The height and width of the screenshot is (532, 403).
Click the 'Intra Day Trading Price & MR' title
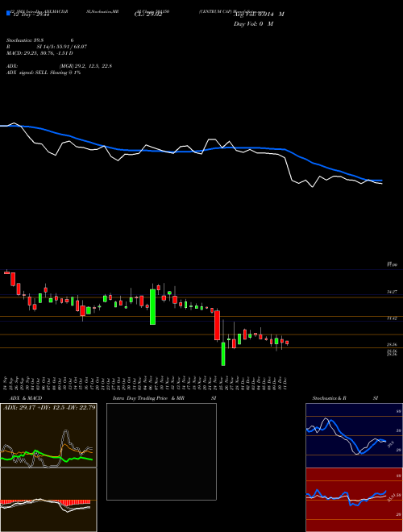tap(149, 398)
